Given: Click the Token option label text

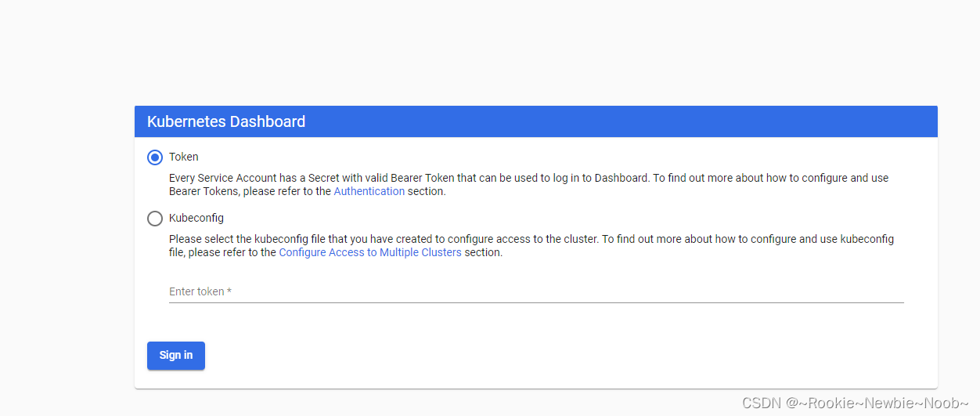Looking at the screenshot, I should pos(184,157).
